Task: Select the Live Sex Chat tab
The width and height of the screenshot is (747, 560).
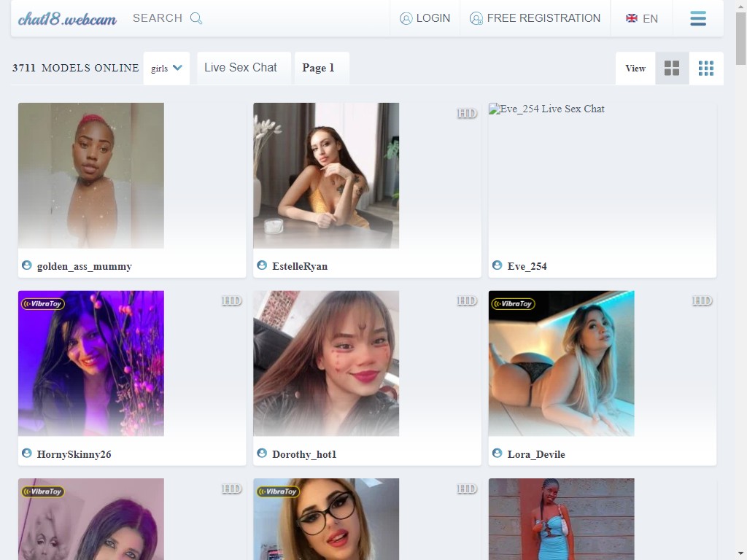Action: coord(241,68)
